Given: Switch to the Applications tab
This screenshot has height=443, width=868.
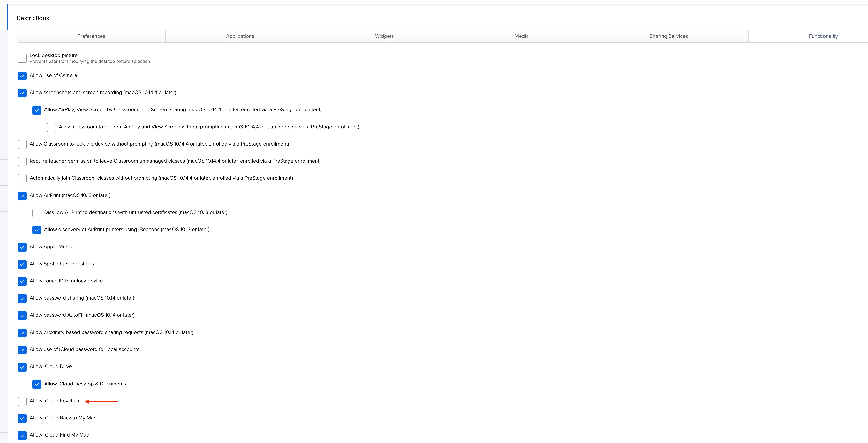Looking at the screenshot, I should point(240,36).
